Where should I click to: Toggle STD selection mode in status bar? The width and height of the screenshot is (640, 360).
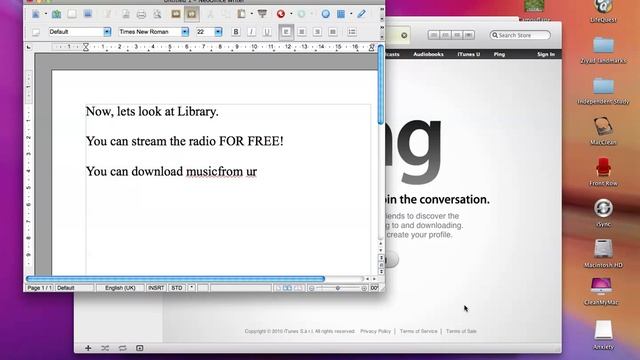(x=177, y=288)
